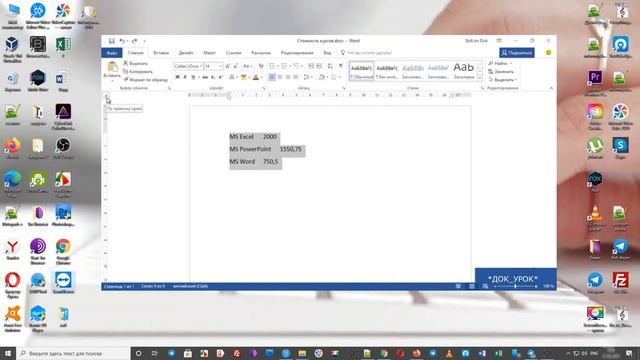The width and height of the screenshot is (640, 360).
Task: Decrease the paragraph indent
Action: click(x=311, y=66)
